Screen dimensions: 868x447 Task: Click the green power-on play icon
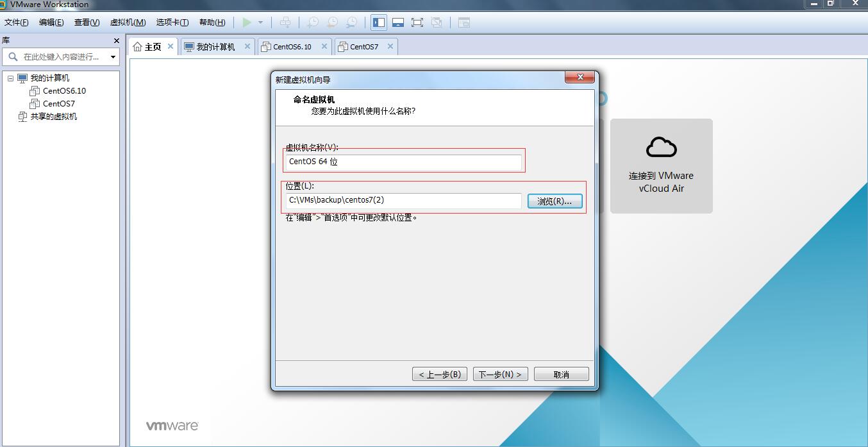point(247,22)
